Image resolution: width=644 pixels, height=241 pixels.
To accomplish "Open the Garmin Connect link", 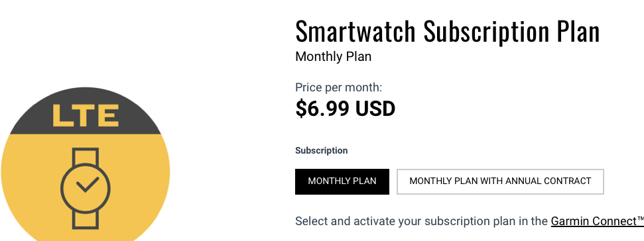I will coord(598,221).
